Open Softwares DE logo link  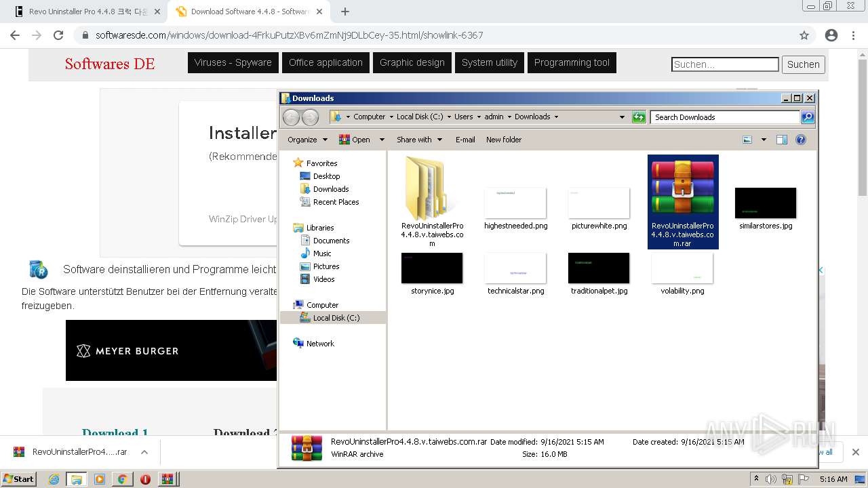[x=110, y=64]
